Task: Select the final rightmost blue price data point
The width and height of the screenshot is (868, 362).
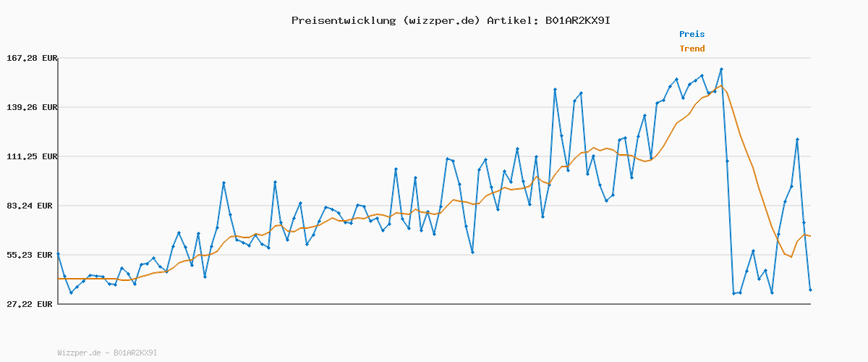Action: [810, 290]
